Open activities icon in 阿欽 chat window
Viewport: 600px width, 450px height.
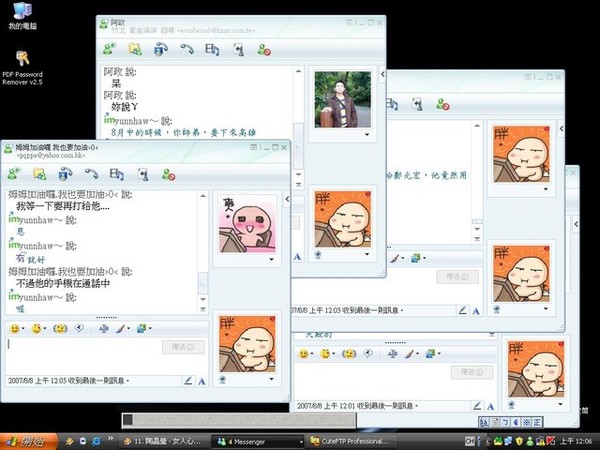212,49
